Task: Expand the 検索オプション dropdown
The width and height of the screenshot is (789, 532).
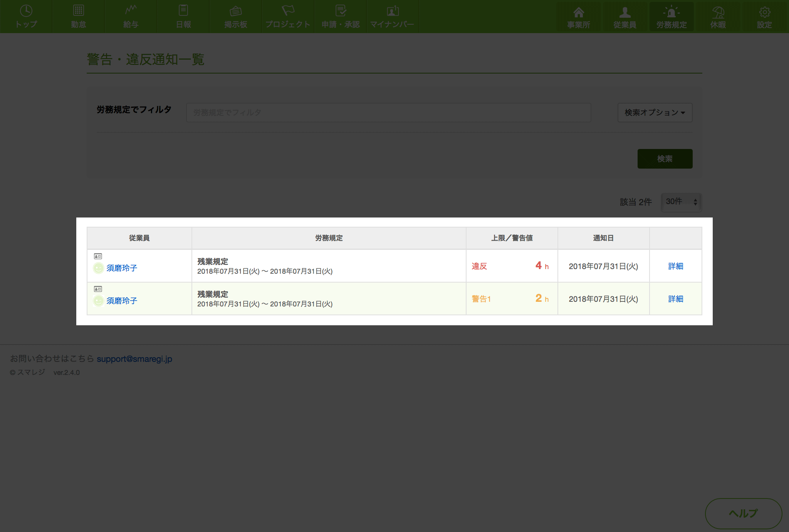Action: click(x=655, y=112)
